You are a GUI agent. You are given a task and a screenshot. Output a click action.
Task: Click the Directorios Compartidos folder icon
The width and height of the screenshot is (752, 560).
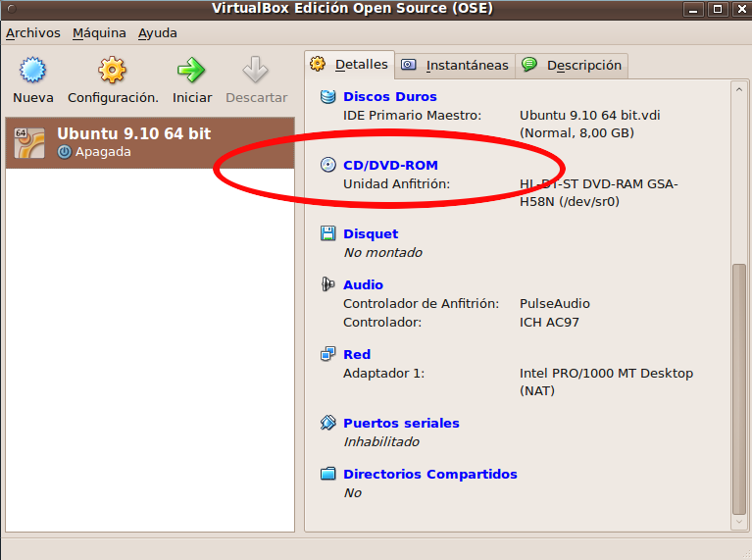tap(328, 474)
